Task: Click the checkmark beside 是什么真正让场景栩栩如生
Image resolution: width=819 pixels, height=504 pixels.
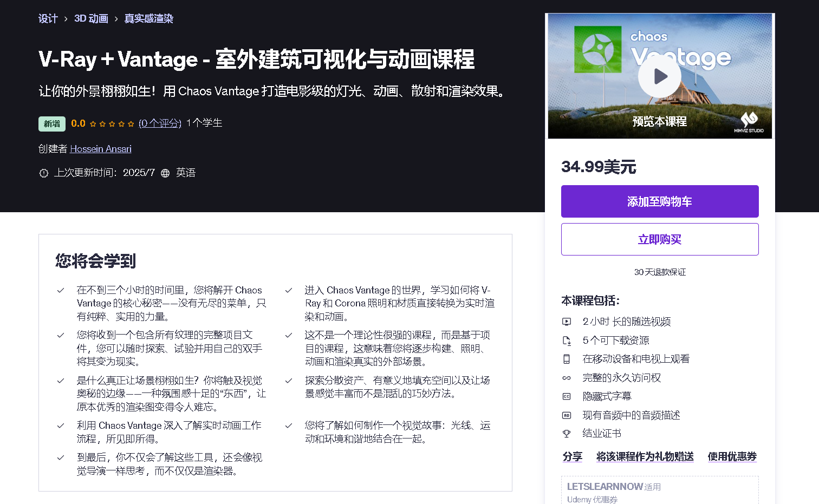Action: 61,381
